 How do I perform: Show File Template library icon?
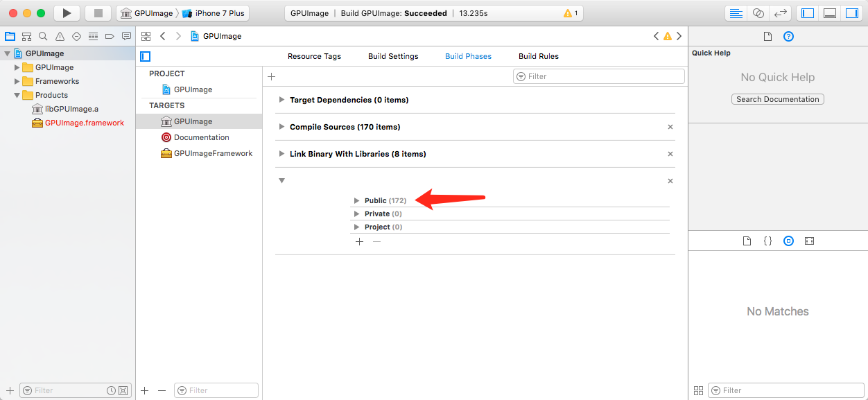click(747, 241)
